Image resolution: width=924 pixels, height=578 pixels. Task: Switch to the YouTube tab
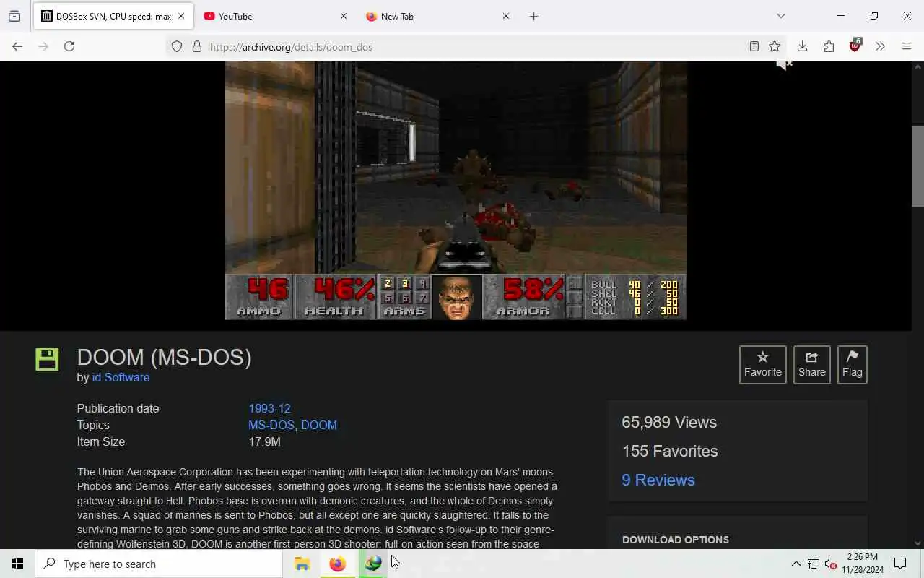(276, 16)
